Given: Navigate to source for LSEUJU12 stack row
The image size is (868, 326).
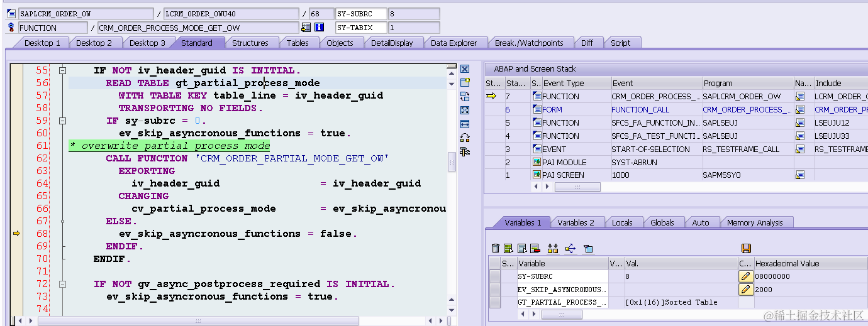Looking at the screenshot, I should [800, 122].
